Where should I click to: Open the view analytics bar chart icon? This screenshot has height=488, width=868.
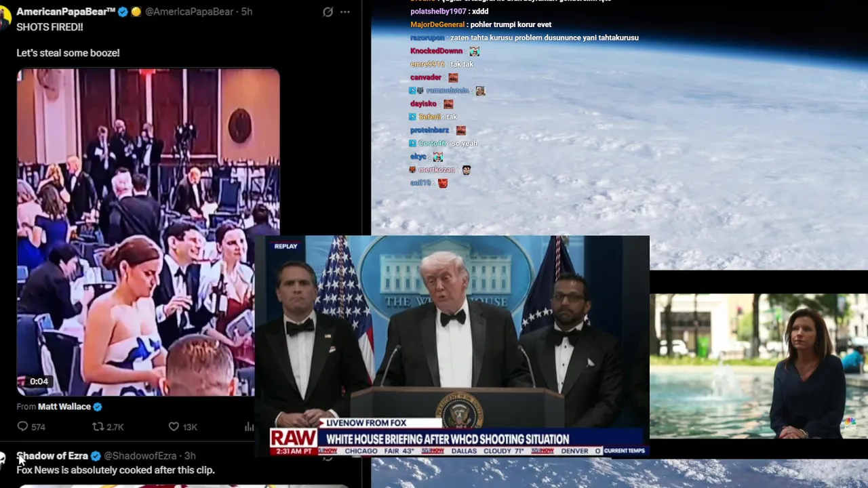coord(249,426)
